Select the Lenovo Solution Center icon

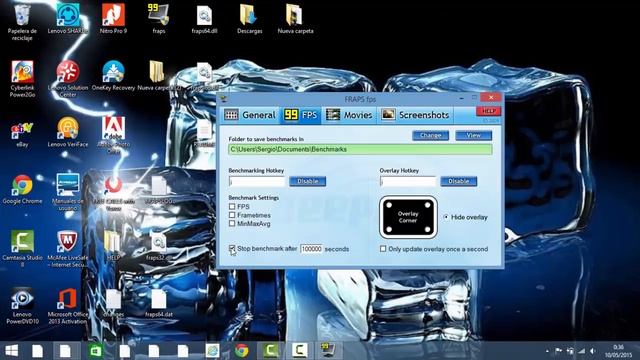(68, 79)
